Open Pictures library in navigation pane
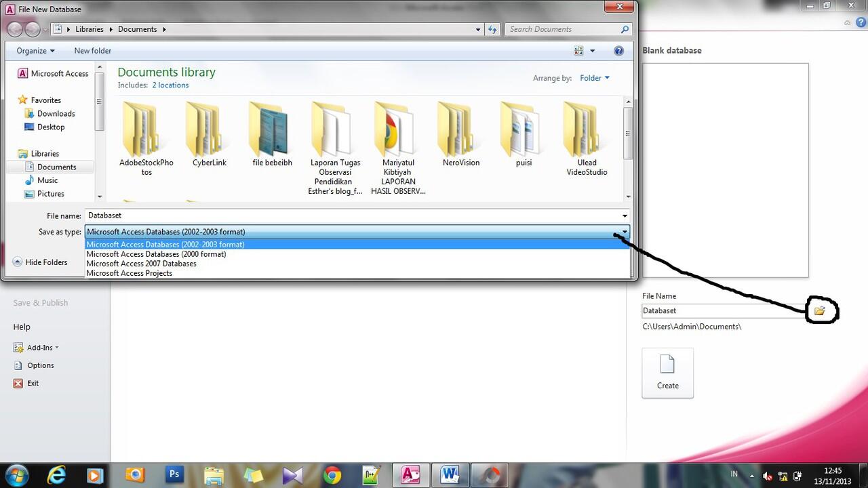The image size is (868, 488). click(45, 194)
